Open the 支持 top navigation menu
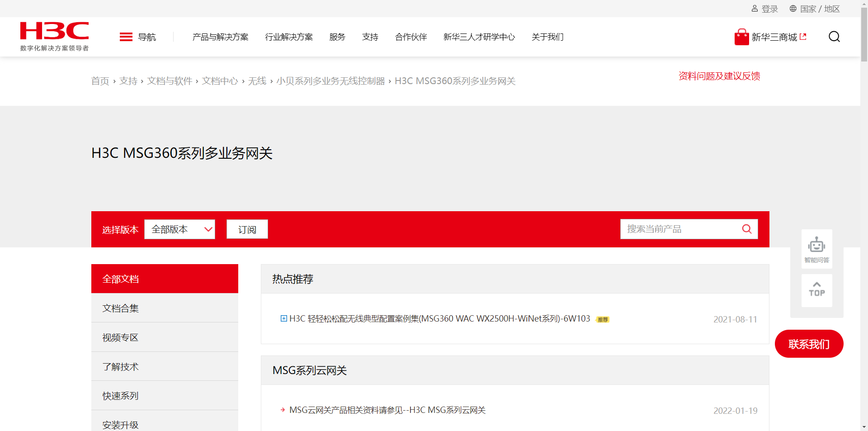Image resolution: width=868 pixels, height=431 pixels. [x=370, y=37]
